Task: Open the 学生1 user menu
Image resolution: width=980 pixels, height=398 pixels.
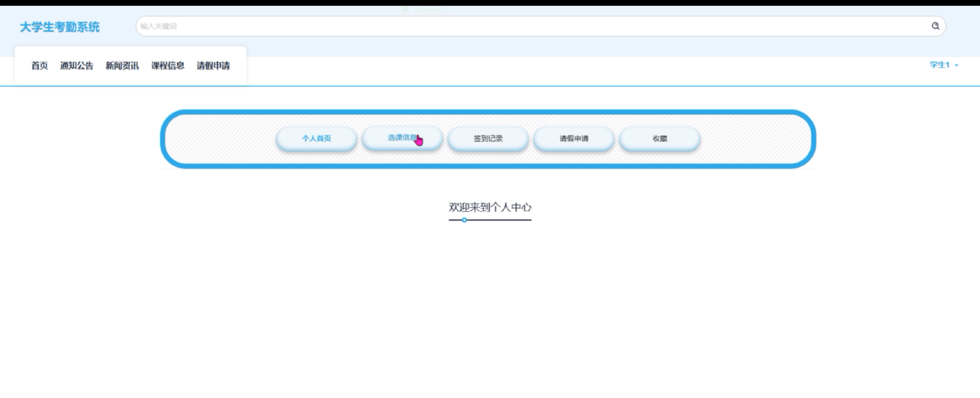Action: coord(940,65)
